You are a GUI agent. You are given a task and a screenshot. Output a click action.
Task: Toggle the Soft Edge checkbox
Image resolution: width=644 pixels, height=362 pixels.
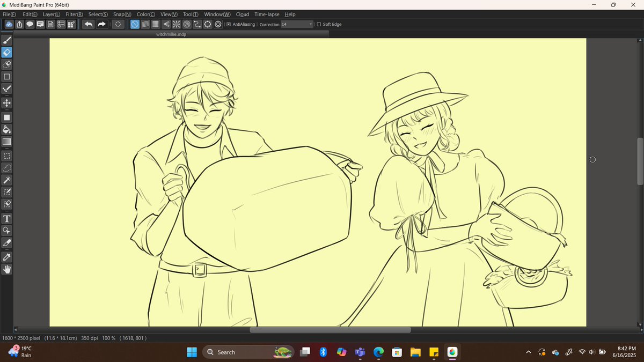[x=319, y=24]
